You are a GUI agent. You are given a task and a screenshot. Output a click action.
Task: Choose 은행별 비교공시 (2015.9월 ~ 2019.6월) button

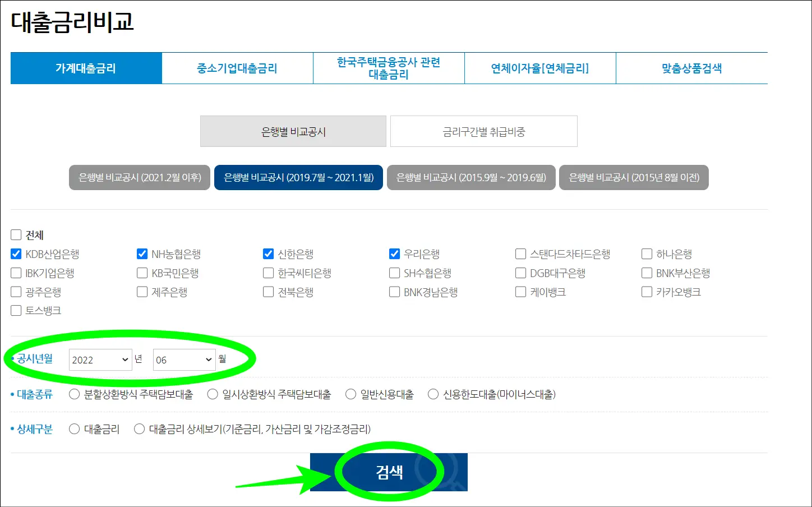click(x=471, y=177)
